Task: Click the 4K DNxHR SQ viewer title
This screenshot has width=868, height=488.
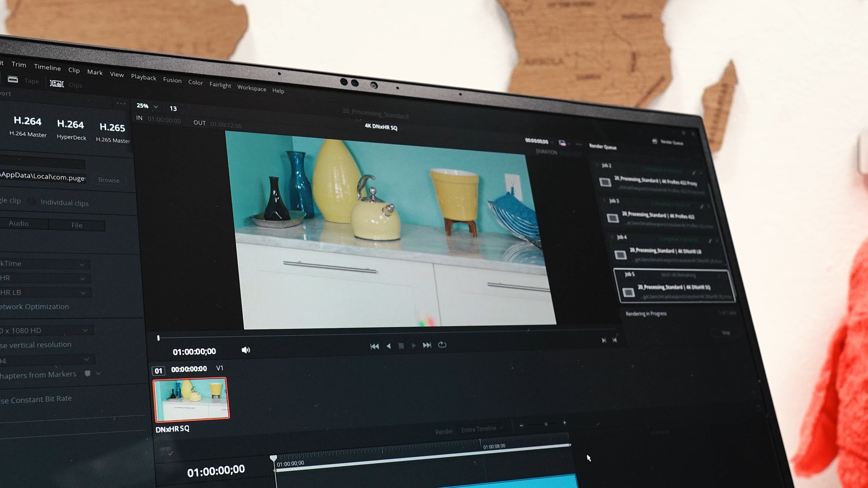Action: pyautogui.click(x=381, y=127)
